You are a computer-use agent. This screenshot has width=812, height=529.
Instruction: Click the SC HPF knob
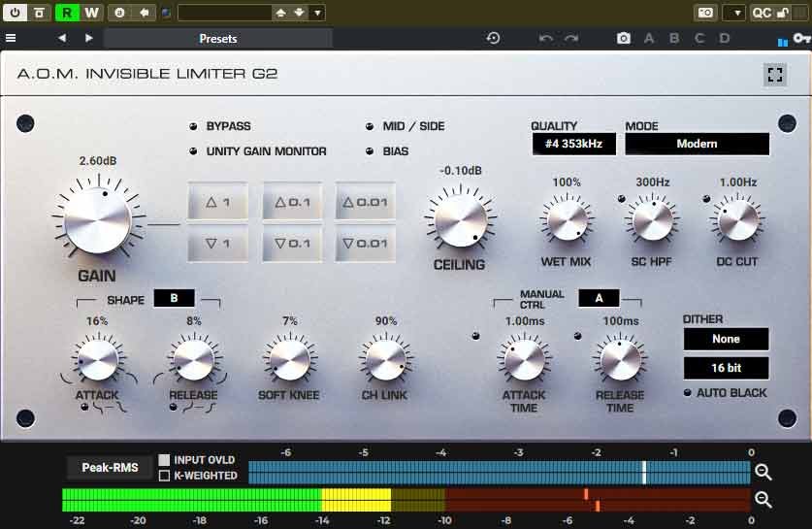pyautogui.click(x=653, y=221)
